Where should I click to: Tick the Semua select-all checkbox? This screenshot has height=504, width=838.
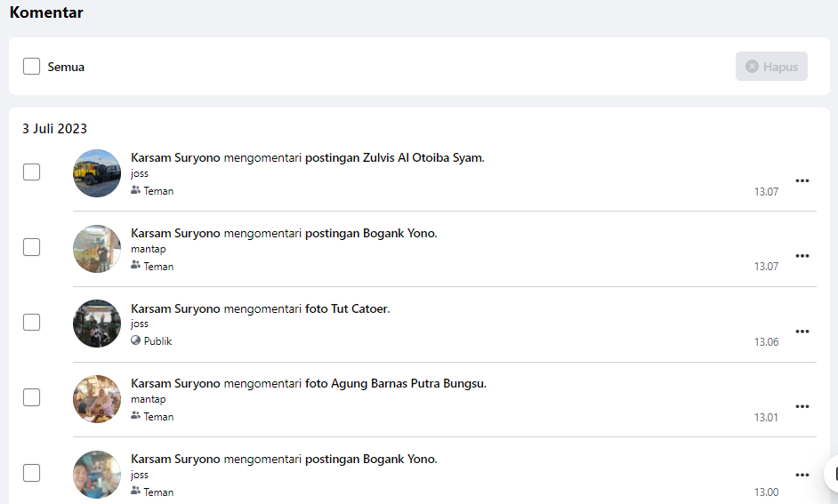click(x=32, y=67)
